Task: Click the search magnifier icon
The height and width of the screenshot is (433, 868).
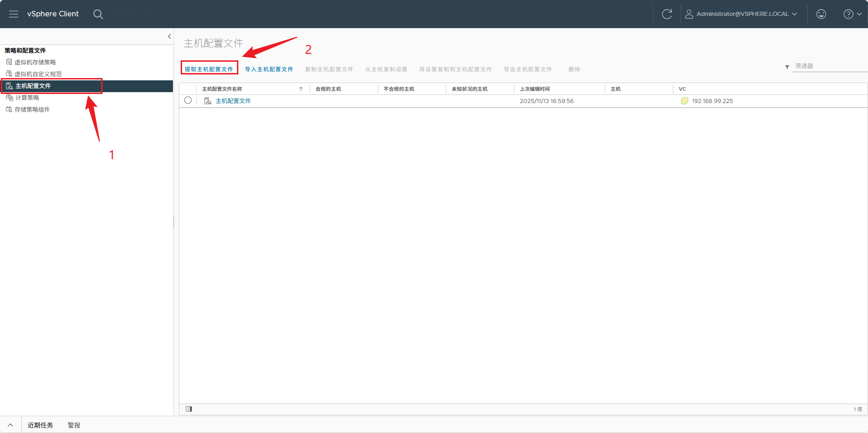Action: (x=98, y=14)
